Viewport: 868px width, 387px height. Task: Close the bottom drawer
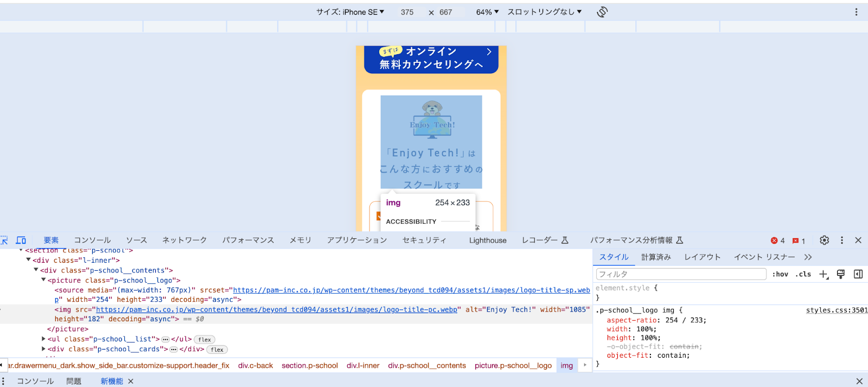[x=859, y=382]
